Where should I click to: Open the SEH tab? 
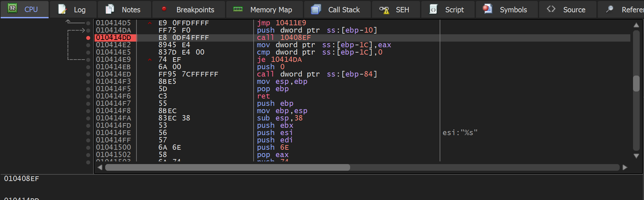[x=396, y=9]
